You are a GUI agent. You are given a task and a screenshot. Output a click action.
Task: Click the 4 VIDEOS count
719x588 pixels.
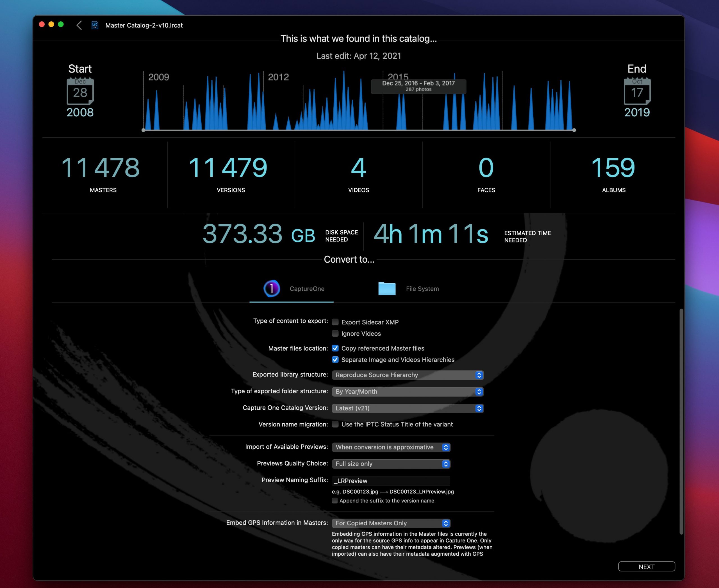click(358, 167)
